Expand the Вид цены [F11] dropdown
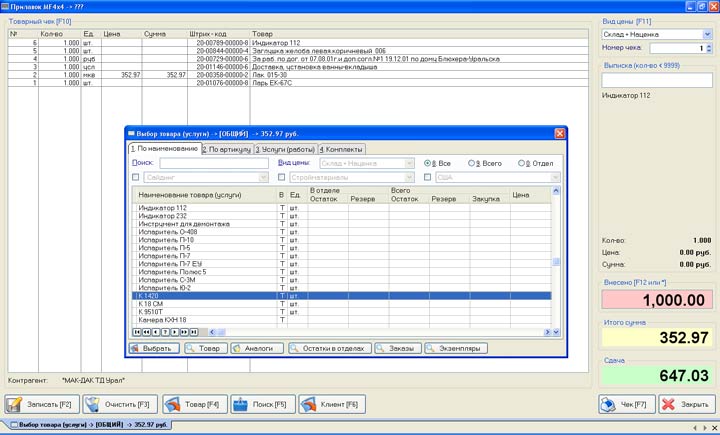The height and width of the screenshot is (435, 720). click(x=706, y=33)
